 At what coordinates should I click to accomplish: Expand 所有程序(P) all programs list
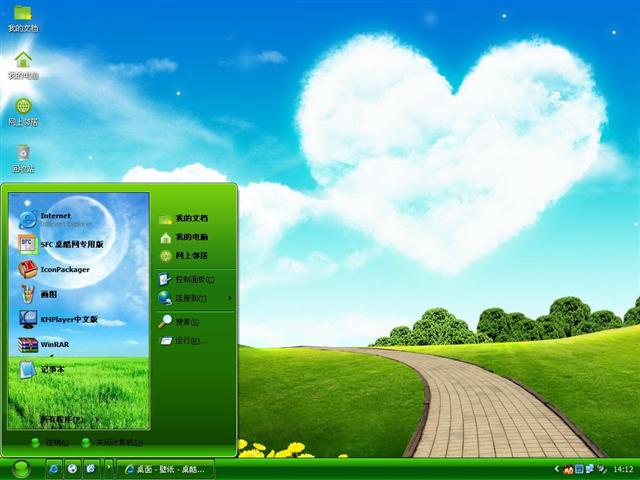(x=69, y=419)
